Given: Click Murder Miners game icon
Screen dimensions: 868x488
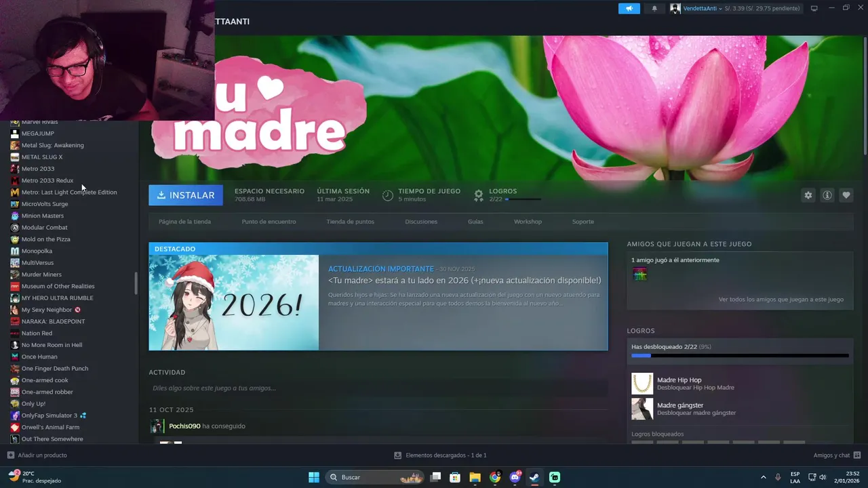Looking at the screenshot, I should (15, 274).
